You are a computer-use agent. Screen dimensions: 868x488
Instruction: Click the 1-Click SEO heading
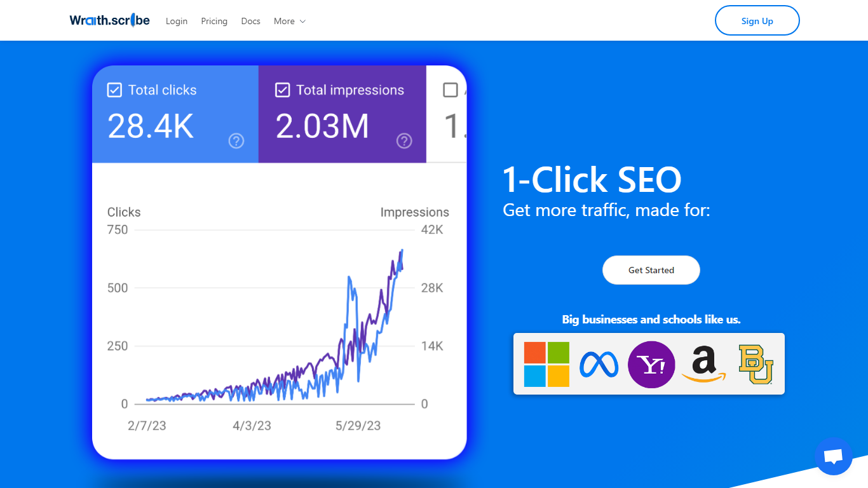click(x=592, y=180)
